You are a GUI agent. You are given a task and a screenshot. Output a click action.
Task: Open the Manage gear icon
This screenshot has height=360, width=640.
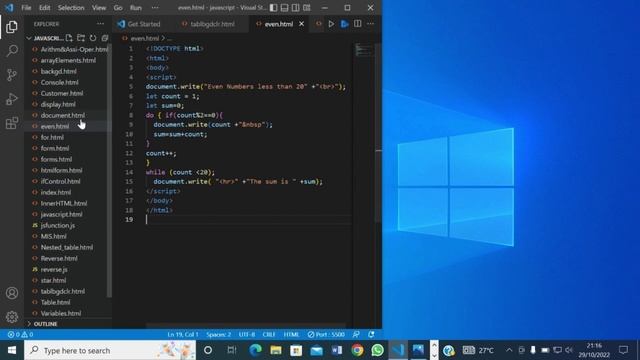[12, 317]
